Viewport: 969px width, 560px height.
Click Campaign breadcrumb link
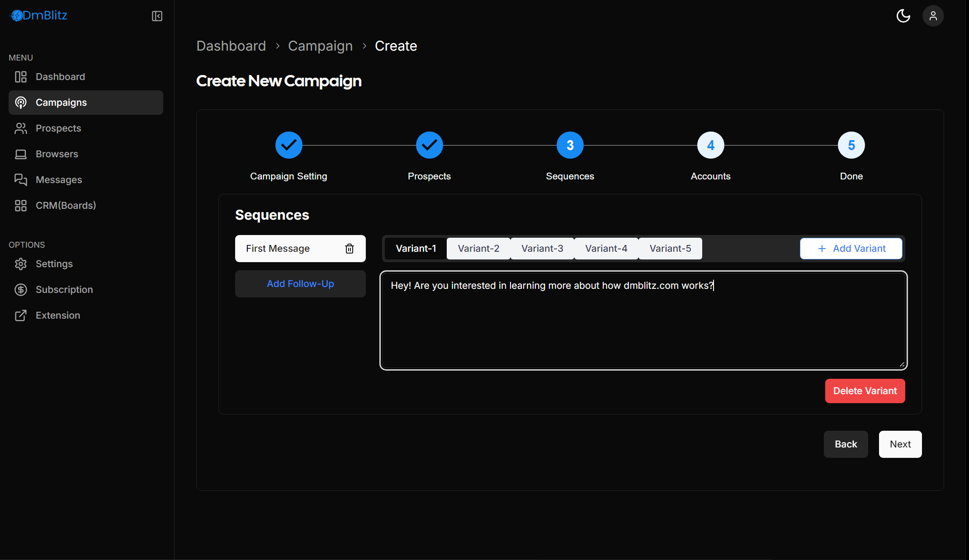coord(320,46)
